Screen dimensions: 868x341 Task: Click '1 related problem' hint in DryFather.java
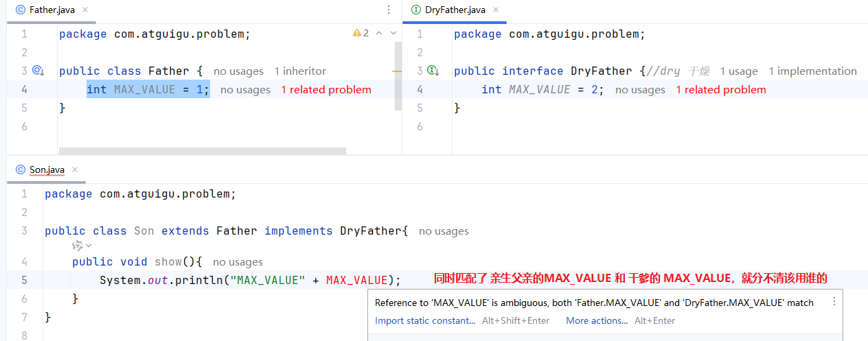(721, 90)
